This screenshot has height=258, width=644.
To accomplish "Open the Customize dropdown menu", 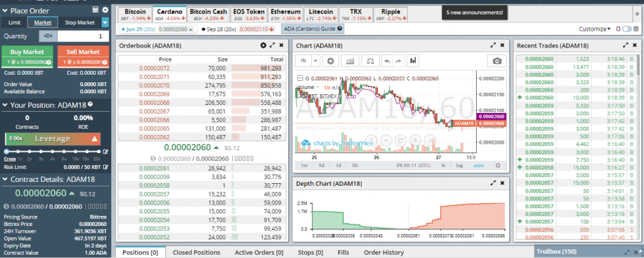I will [594, 29].
